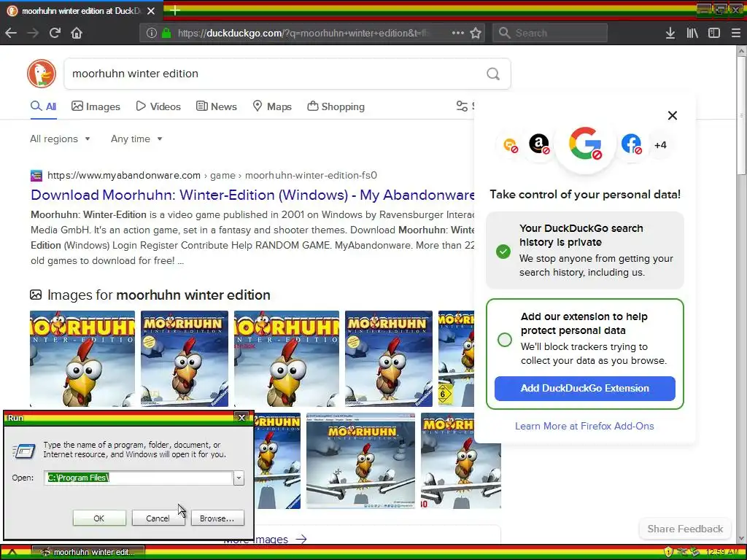The height and width of the screenshot is (560, 747).
Task: Click OK in the Run dialog
Action: tap(99, 518)
